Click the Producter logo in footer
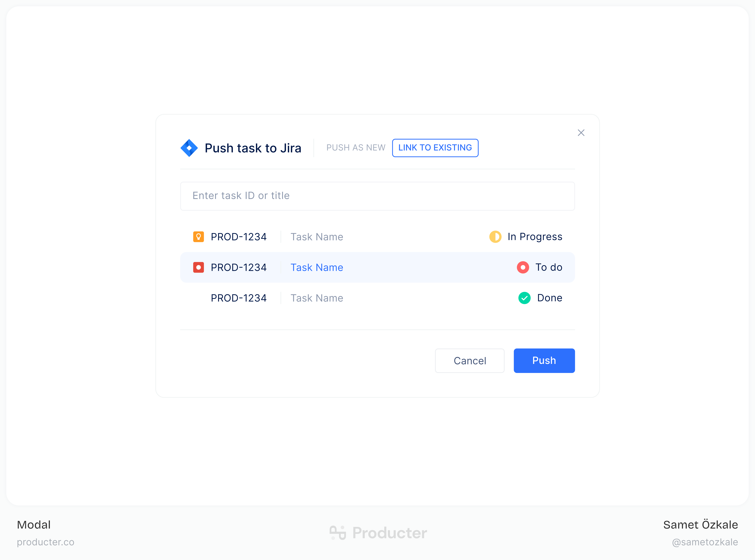 coord(378,533)
